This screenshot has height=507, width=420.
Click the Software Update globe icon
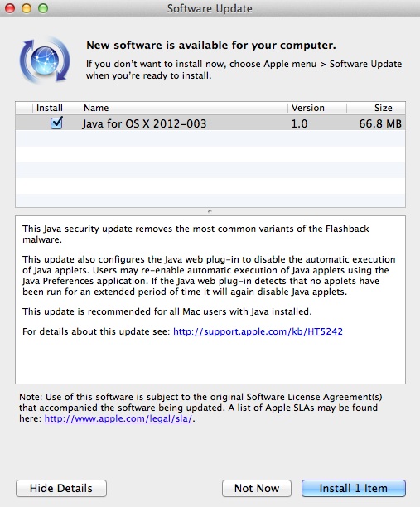coord(45,60)
